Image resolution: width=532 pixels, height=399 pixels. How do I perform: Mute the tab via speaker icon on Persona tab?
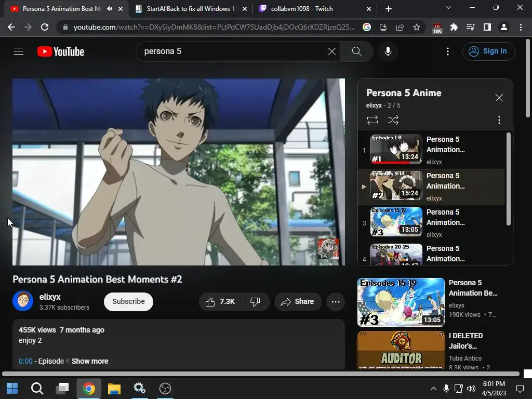coord(109,9)
